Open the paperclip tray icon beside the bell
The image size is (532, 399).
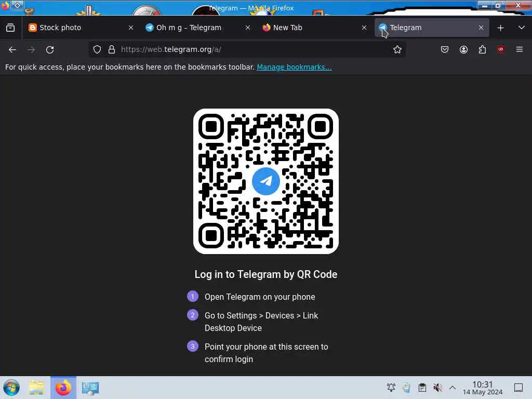406,387
